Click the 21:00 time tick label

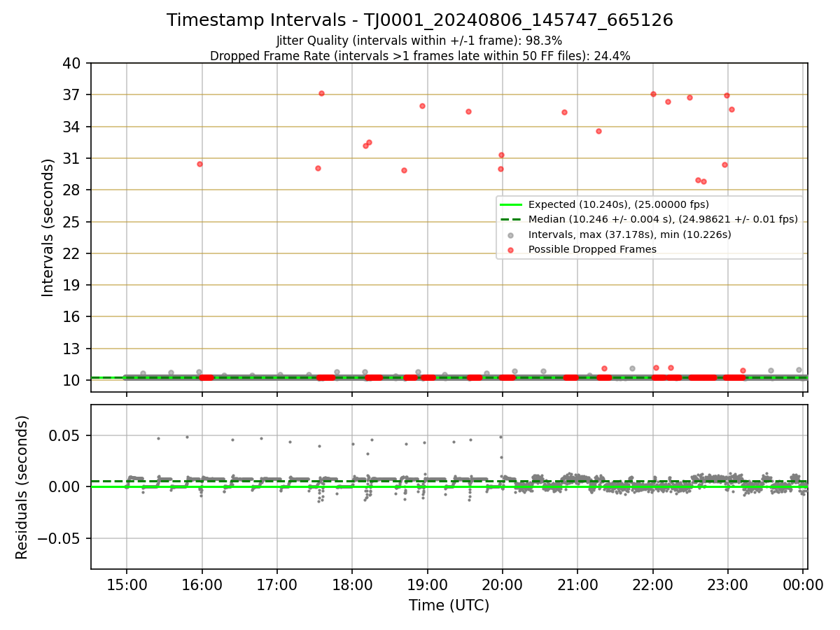click(x=577, y=584)
